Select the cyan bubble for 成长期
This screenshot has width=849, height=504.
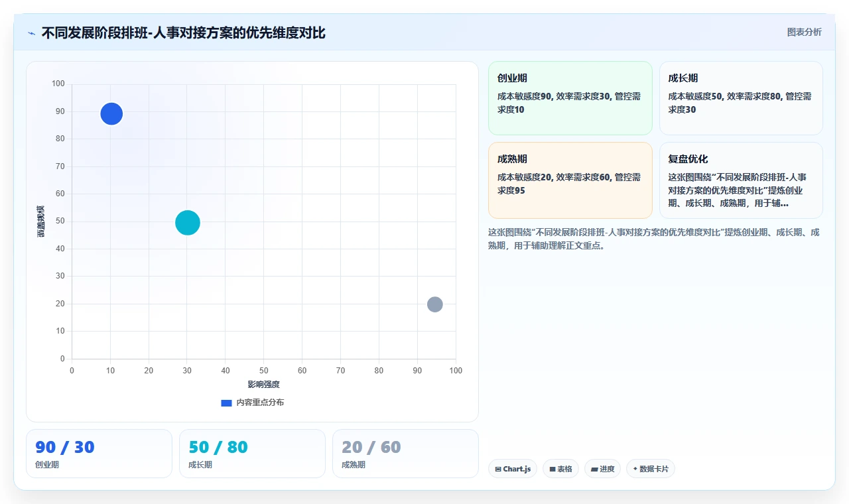(x=188, y=223)
